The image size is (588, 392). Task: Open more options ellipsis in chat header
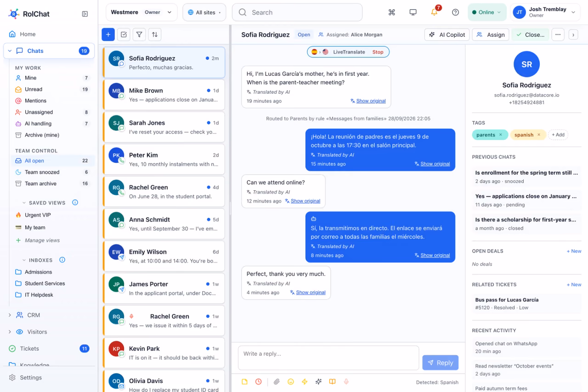click(x=558, y=34)
